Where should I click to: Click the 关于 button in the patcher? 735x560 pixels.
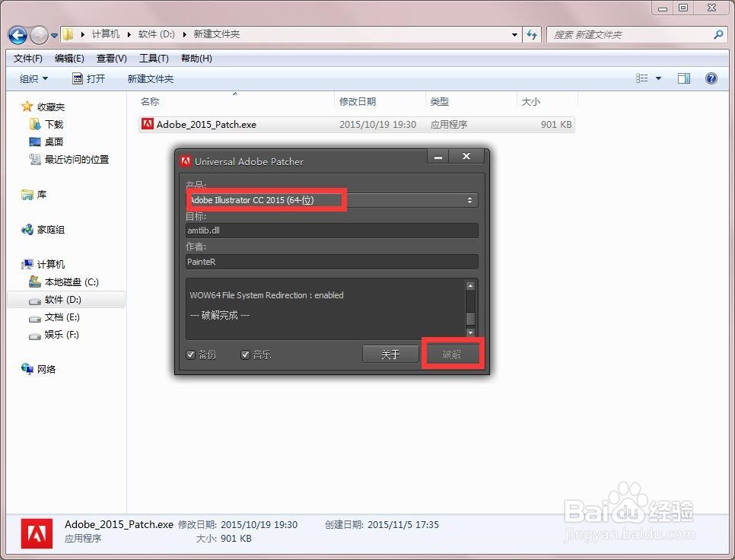coord(390,355)
